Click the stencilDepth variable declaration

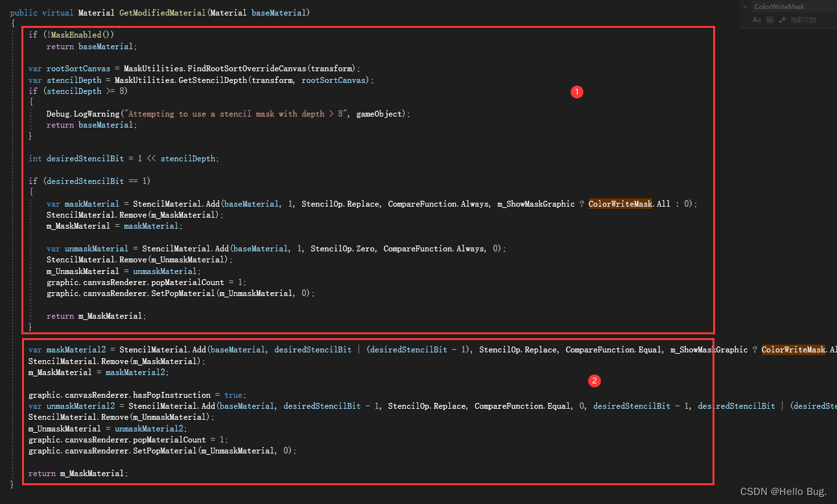tap(73, 79)
